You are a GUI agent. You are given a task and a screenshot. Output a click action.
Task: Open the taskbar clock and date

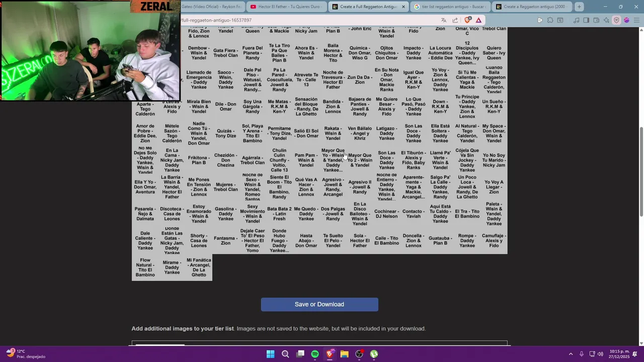pos(618,354)
